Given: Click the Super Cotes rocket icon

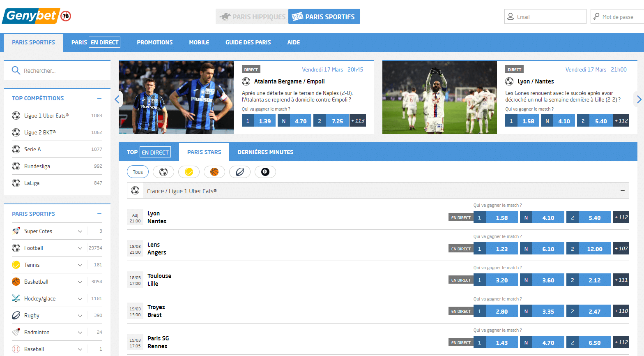Looking at the screenshot, I should (x=16, y=231).
